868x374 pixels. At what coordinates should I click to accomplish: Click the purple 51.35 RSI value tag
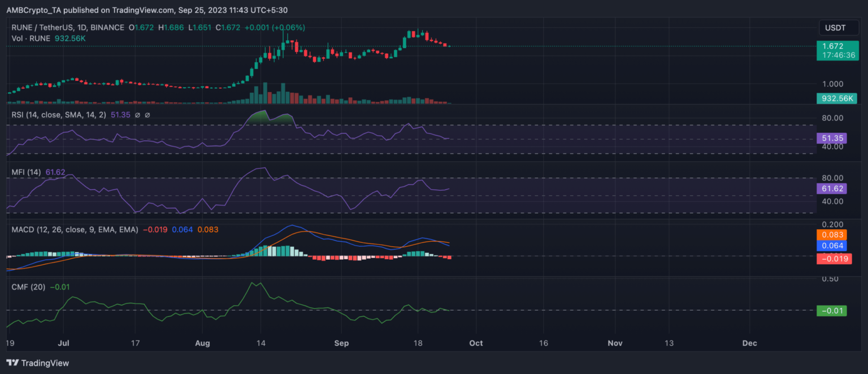point(831,138)
